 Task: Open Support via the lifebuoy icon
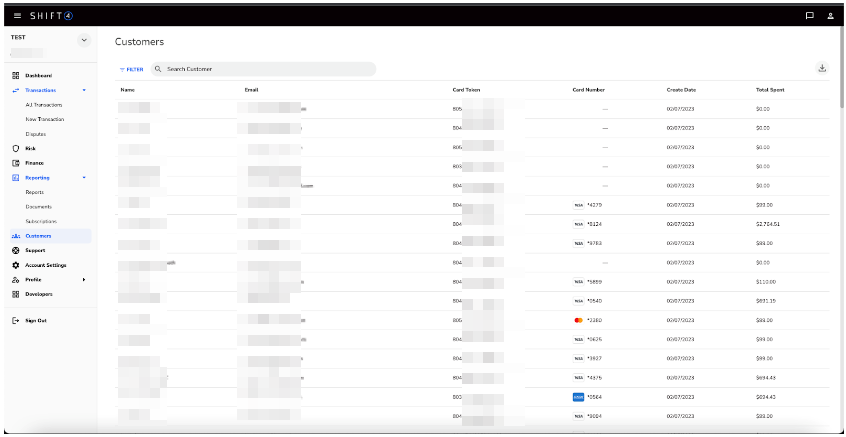tap(16, 250)
